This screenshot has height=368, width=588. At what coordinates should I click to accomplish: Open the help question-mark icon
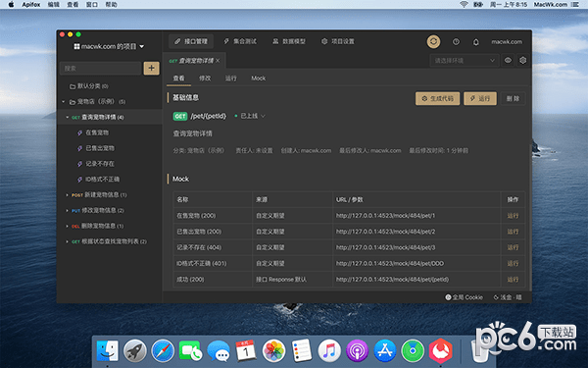[456, 41]
